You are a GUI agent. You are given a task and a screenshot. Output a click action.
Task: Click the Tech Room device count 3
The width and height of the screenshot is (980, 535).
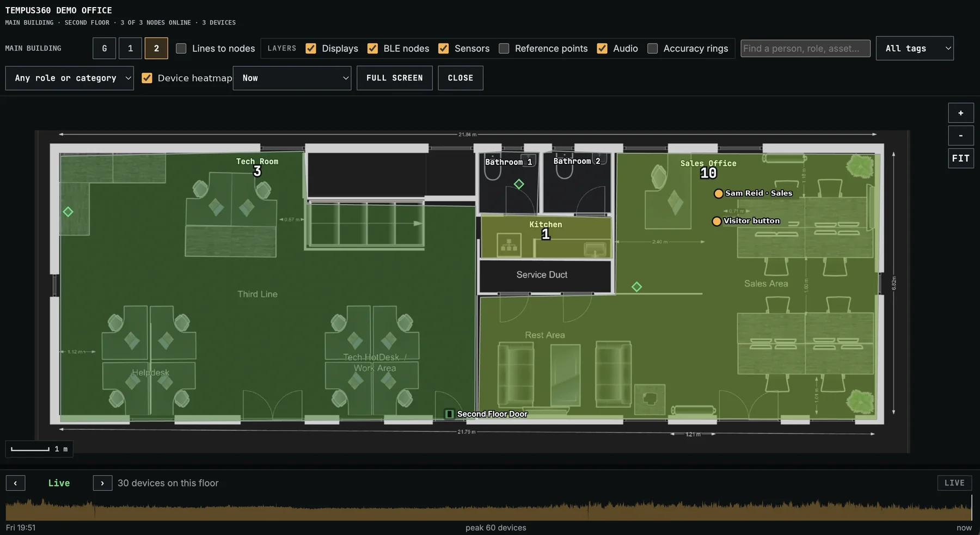click(258, 171)
